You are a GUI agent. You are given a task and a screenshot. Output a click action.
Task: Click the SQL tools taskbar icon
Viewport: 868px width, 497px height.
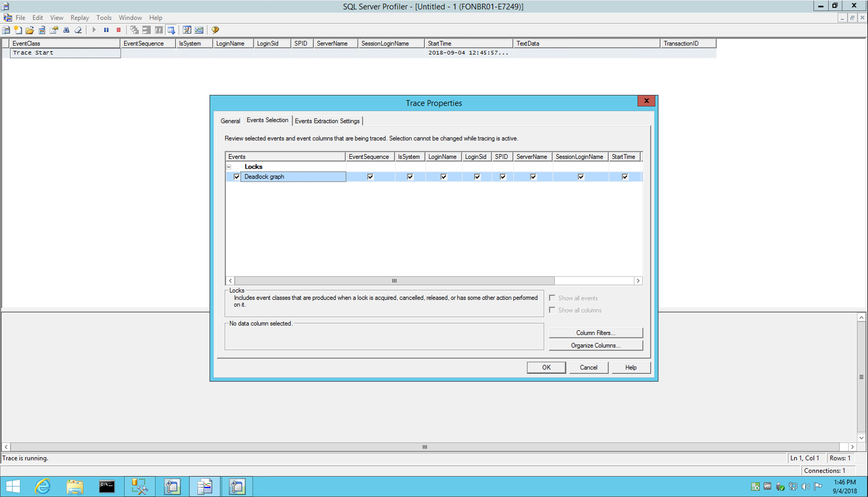(x=140, y=487)
